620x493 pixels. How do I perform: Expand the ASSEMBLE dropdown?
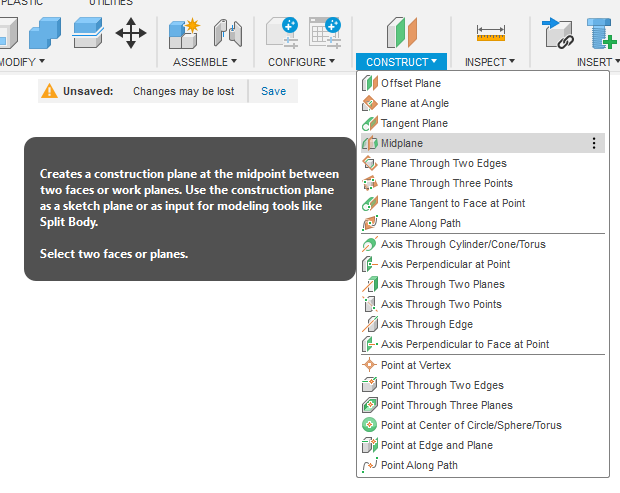tap(207, 62)
